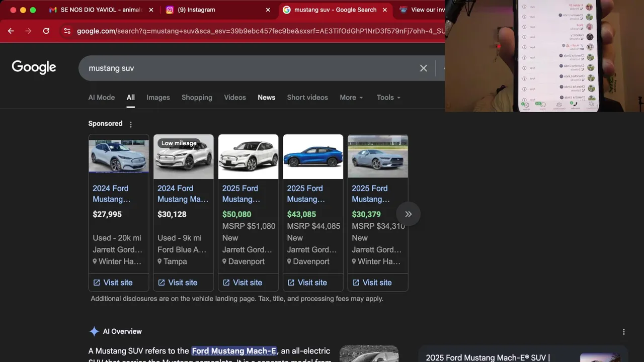Select the Shopping search tab

(197, 98)
